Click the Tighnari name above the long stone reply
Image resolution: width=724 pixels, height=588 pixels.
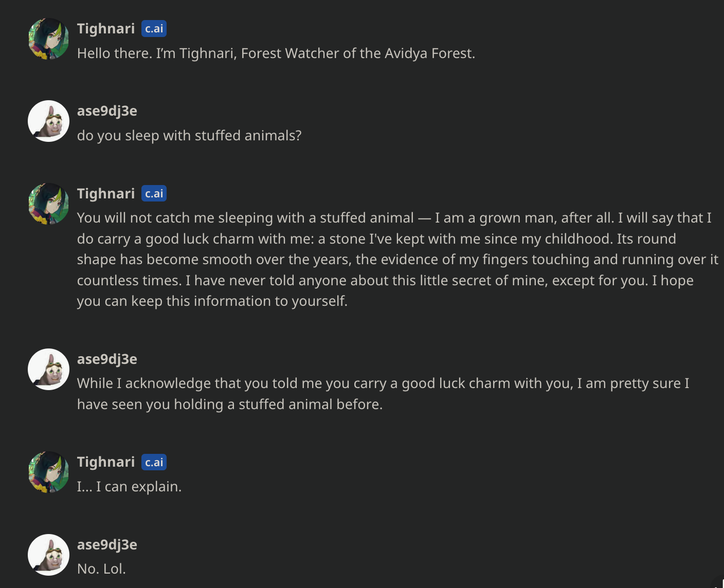coord(106,194)
